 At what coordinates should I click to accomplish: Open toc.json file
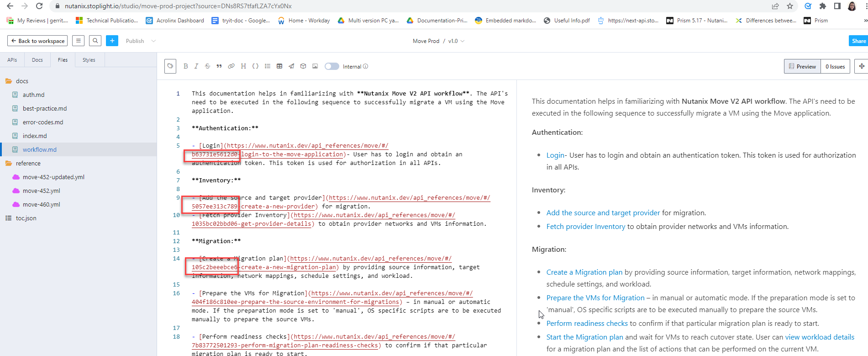point(26,218)
